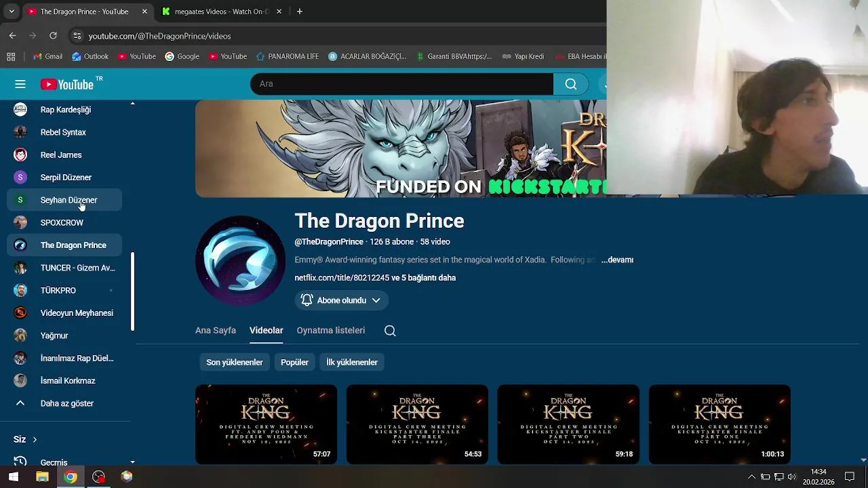Open İsmail Korkmaz channel avatar
The image size is (868, 488).
20,381
